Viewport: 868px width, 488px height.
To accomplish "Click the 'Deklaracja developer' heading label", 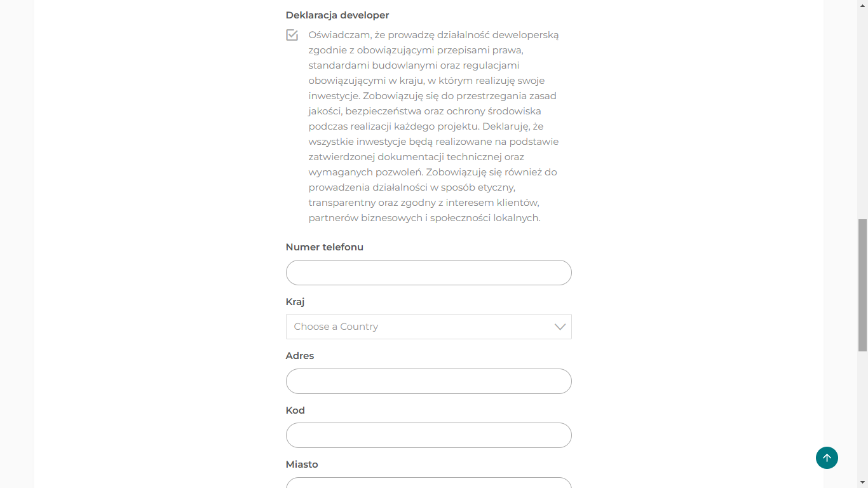I will (337, 15).
